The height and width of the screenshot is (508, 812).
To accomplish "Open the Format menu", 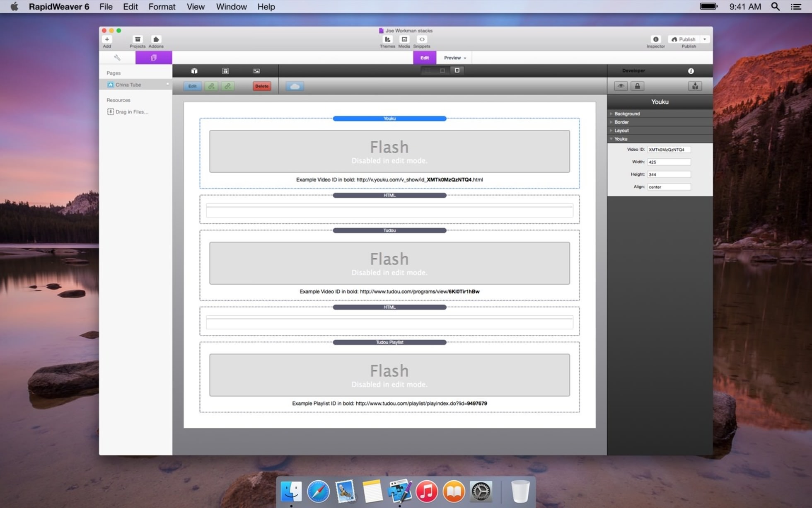I will pos(162,7).
